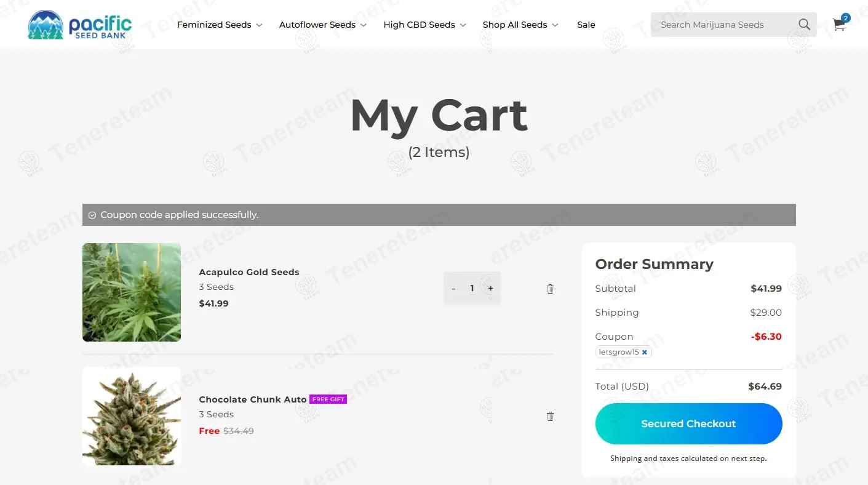Click the FREE GIFT badge

pos(328,399)
